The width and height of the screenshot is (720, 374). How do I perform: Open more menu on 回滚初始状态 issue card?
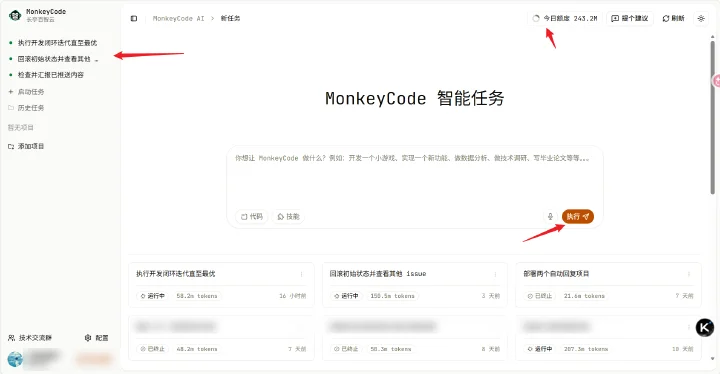tap(495, 274)
